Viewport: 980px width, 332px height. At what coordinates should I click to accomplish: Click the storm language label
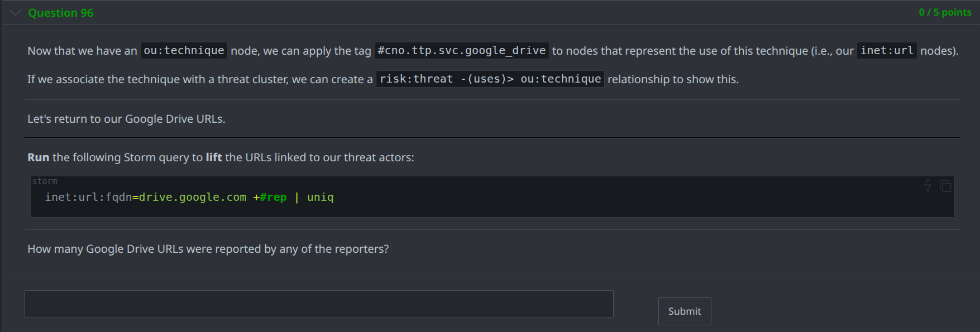45,181
